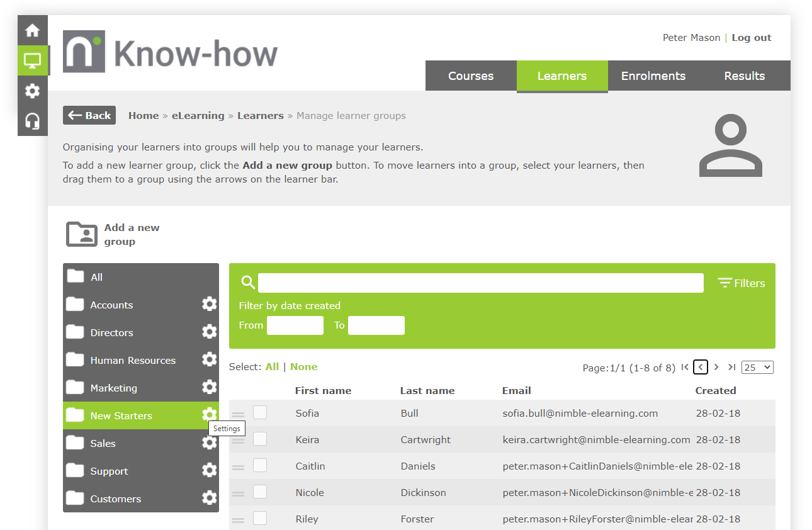The height and width of the screenshot is (530, 812).
Task: Click the Log out link
Action: [752, 38]
